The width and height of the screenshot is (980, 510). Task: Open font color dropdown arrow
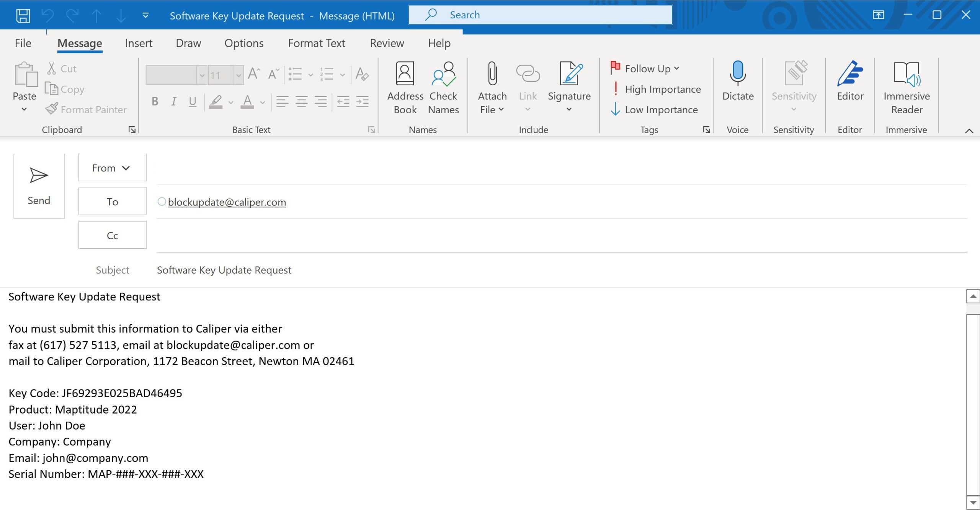pyautogui.click(x=263, y=102)
